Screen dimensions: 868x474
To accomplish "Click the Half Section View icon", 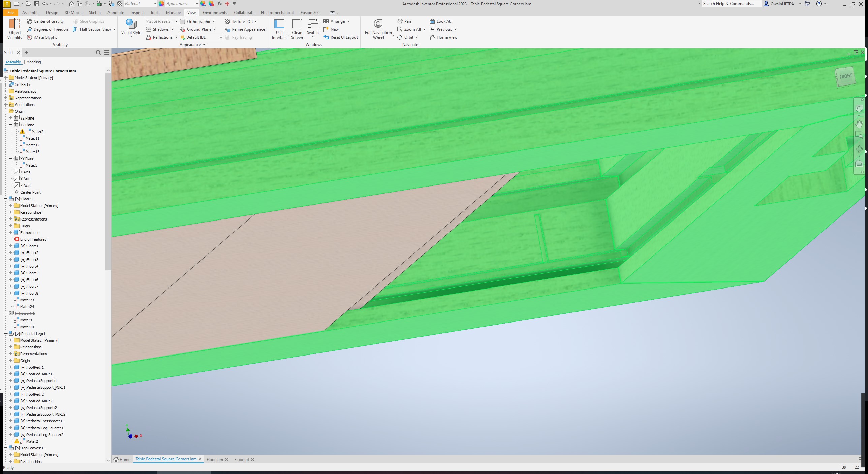I will 75,29.
